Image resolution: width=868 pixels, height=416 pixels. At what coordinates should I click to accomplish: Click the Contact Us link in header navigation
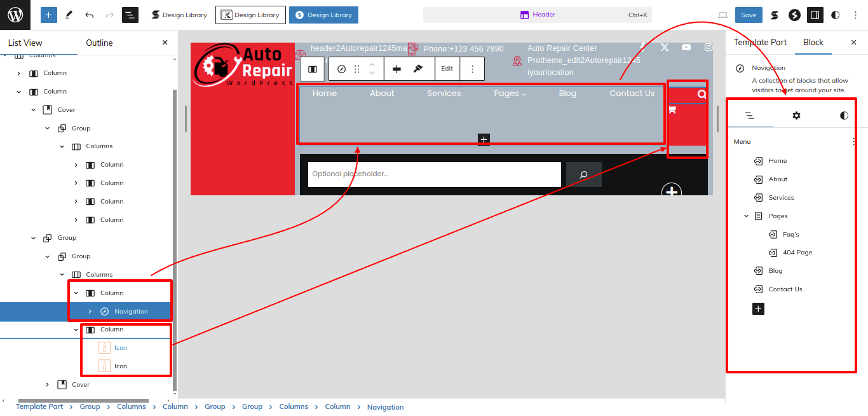point(632,94)
